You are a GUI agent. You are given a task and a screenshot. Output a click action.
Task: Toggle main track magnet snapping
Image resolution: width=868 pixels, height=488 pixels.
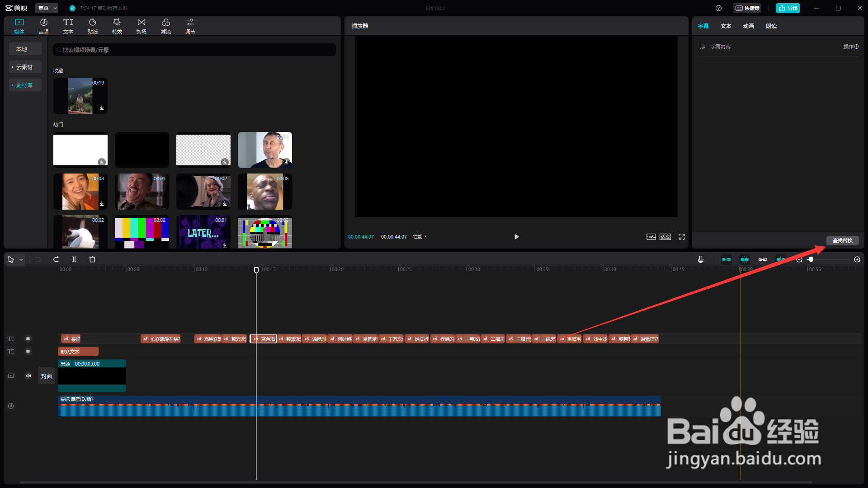tap(726, 259)
